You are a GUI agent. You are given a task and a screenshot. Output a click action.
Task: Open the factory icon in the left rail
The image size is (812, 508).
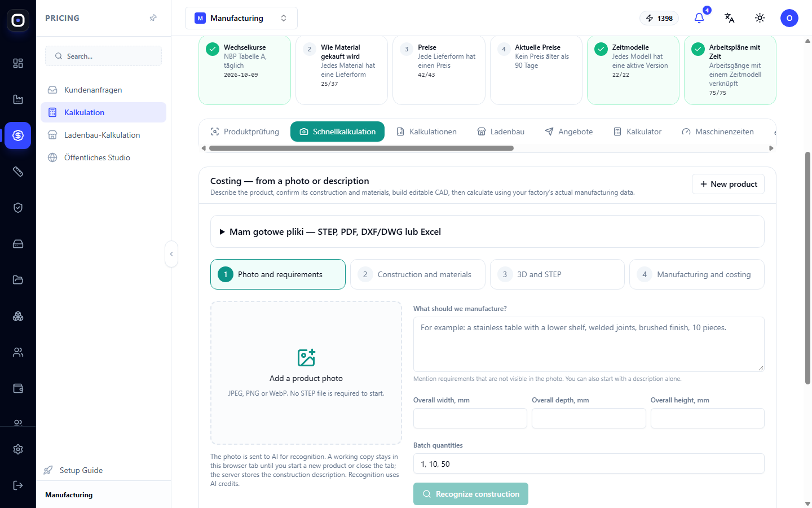18,99
